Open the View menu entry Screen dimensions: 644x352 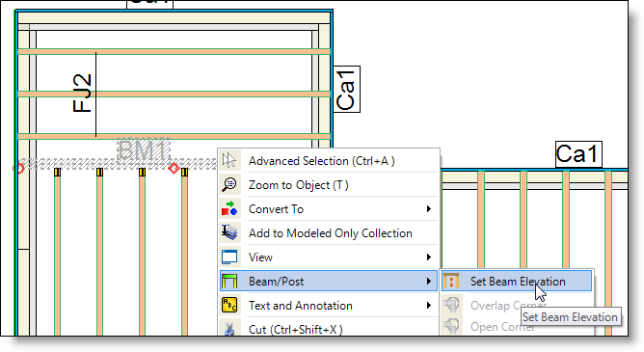click(x=329, y=257)
